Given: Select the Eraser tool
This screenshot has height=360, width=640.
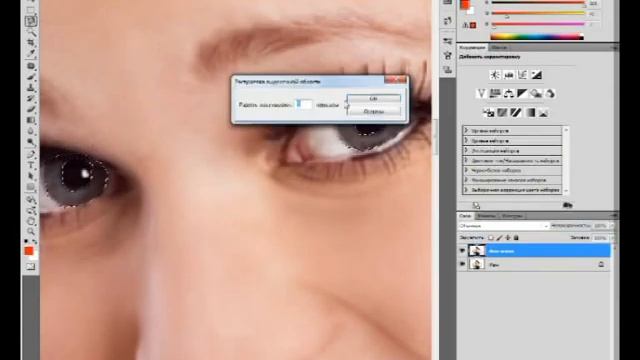Looking at the screenshot, I should (x=31, y=109).
